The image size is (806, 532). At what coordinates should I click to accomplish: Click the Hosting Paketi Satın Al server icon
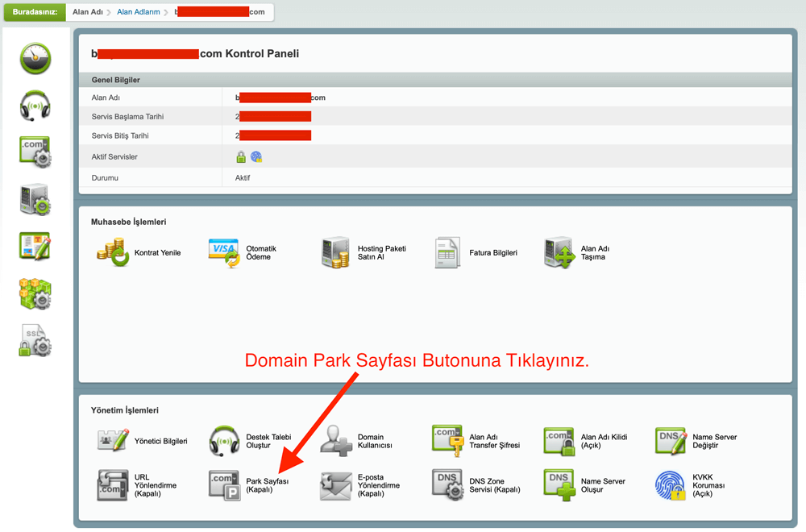(x=335, y=252)
